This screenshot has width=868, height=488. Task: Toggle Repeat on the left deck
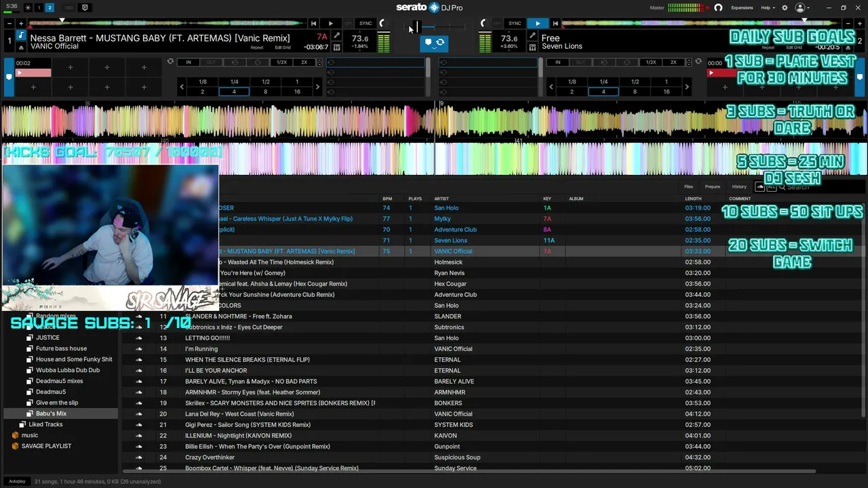coord(256,47)
